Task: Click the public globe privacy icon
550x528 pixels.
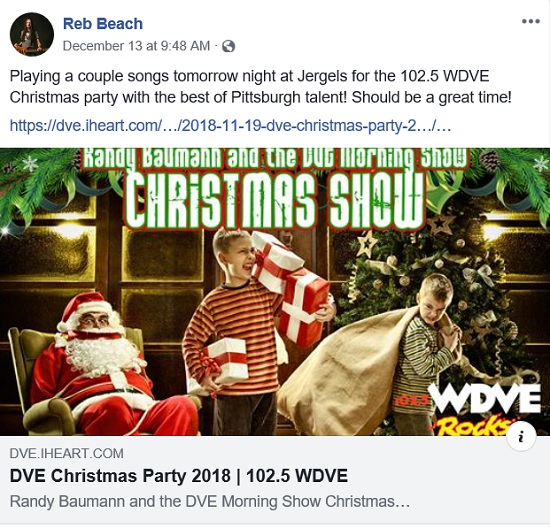Action: [228, 46]
